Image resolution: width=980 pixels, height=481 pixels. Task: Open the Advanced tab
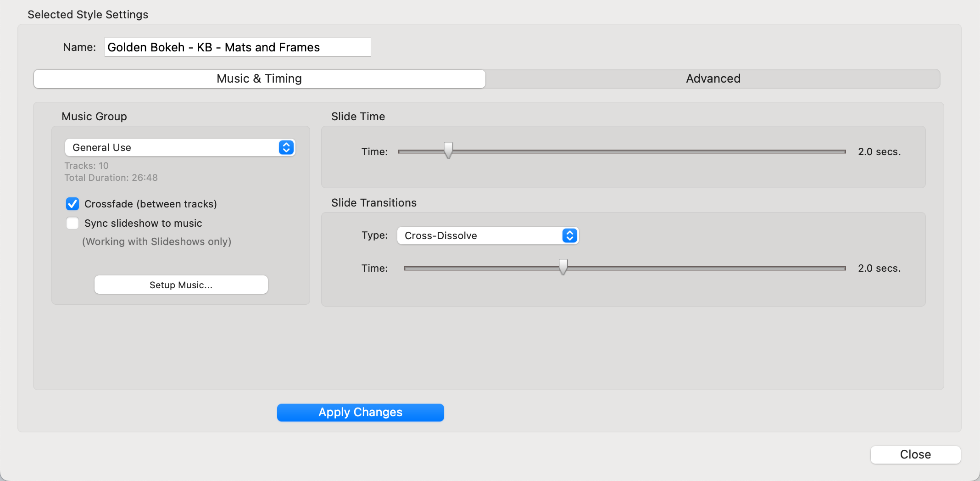(713, 78)
